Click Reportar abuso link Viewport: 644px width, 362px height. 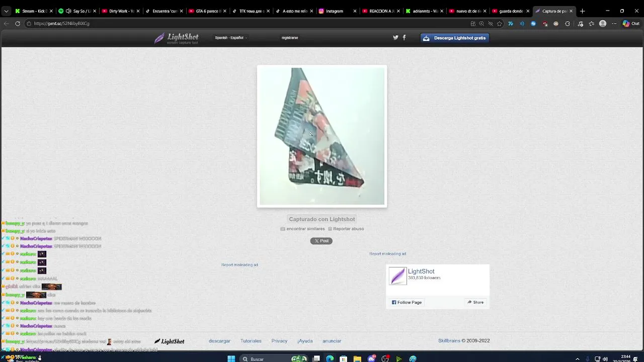click(346, 229)
